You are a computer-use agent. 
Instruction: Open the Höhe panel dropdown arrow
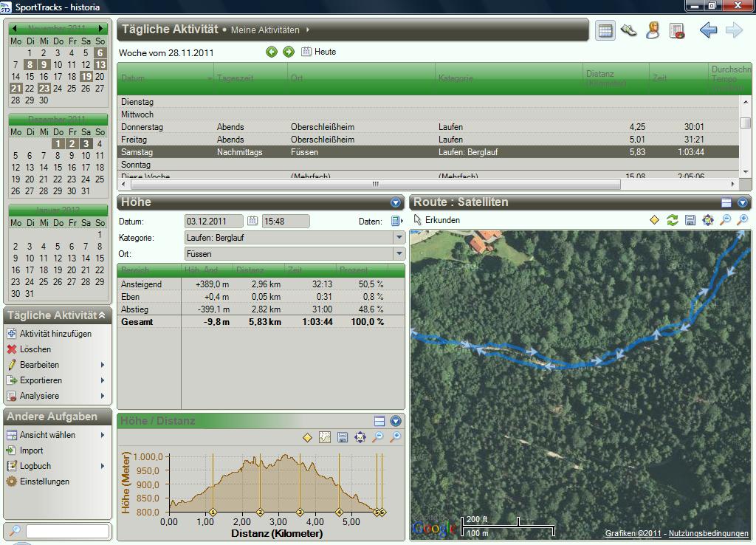396,202
